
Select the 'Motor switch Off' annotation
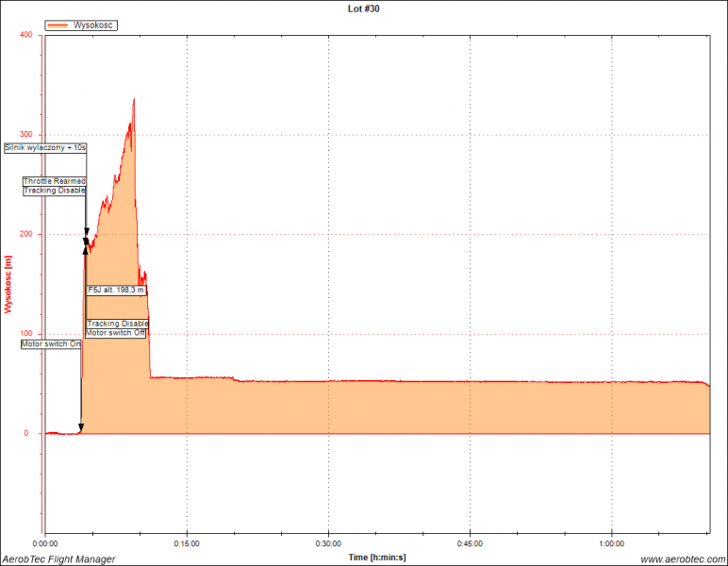[116, 333]
